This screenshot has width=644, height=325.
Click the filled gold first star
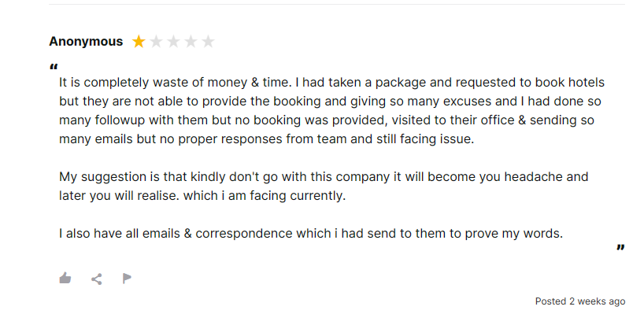(x=139, y=42)
